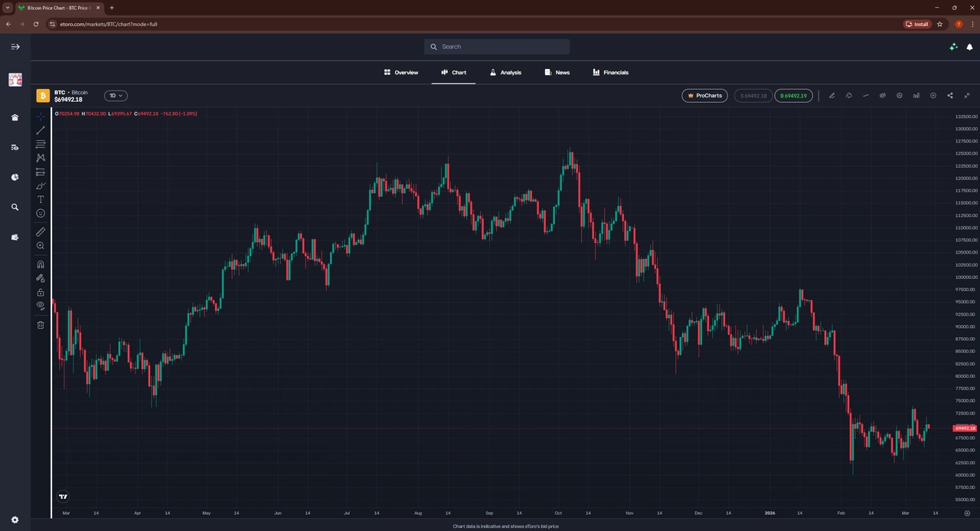
Task: Open chart settings gear icon
Action: coord(900,96)
